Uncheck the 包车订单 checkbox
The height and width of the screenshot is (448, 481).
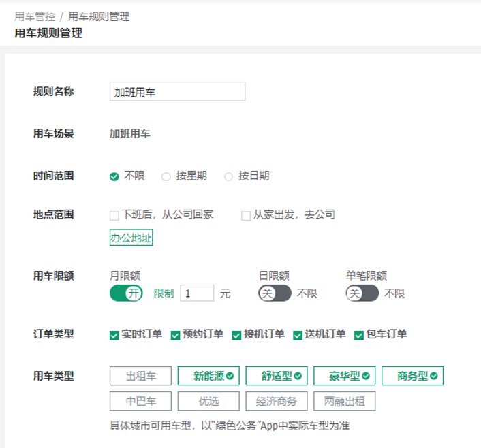[x=359, y=335]
